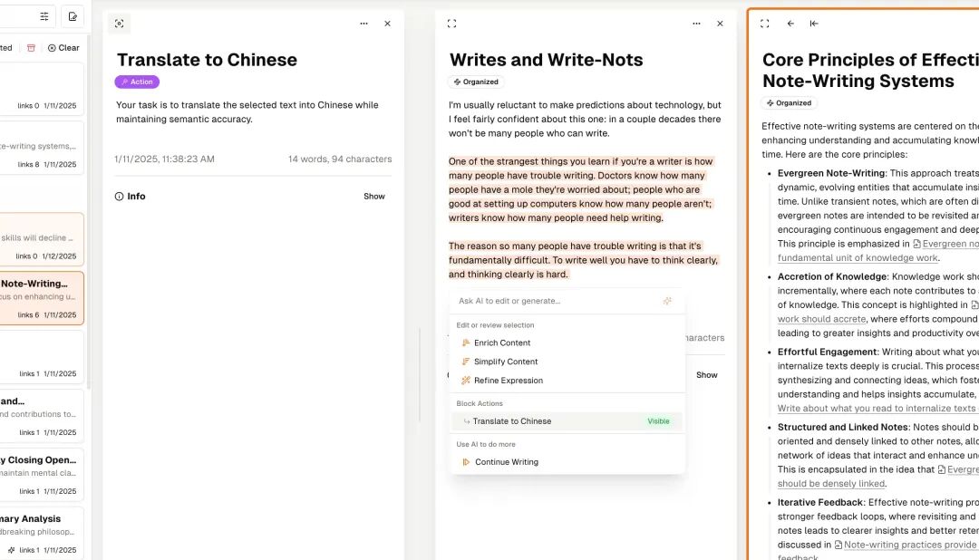Click the collapse-to-left arrow in Core Principles panel

point(814,24)
